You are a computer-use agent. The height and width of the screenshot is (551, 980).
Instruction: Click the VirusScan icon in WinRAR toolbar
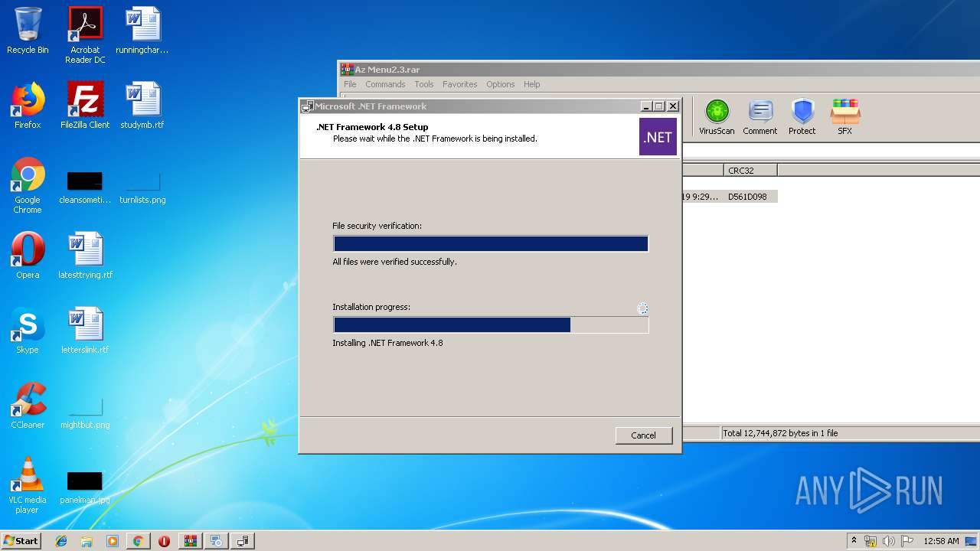717,118
